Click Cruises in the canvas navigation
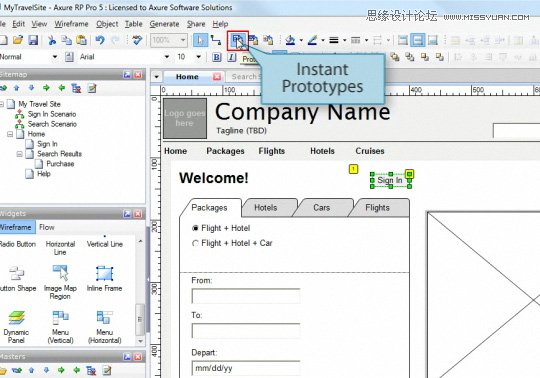The image size is (540, 378). tap(370, 151)
